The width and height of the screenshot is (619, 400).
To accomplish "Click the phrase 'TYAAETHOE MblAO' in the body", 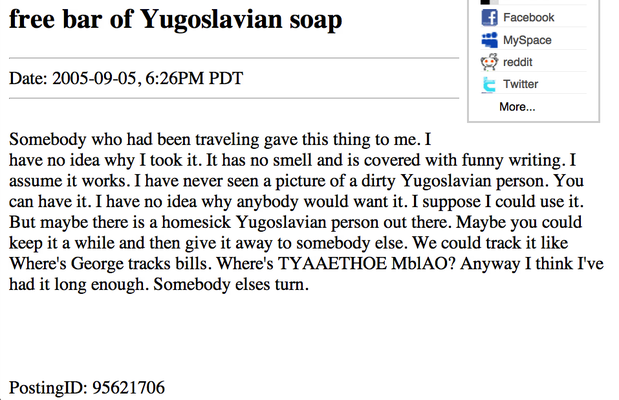I will coord(362,263).
